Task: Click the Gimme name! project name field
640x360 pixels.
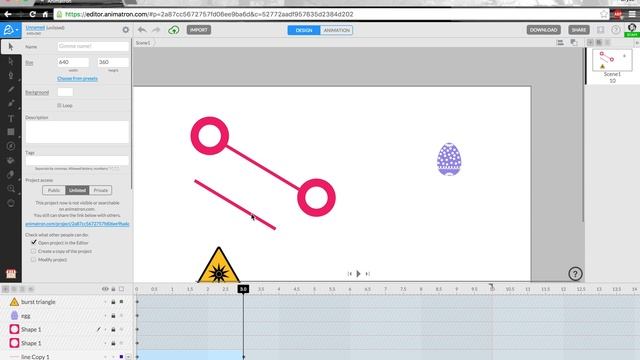Action: click(x=93, y=46)
